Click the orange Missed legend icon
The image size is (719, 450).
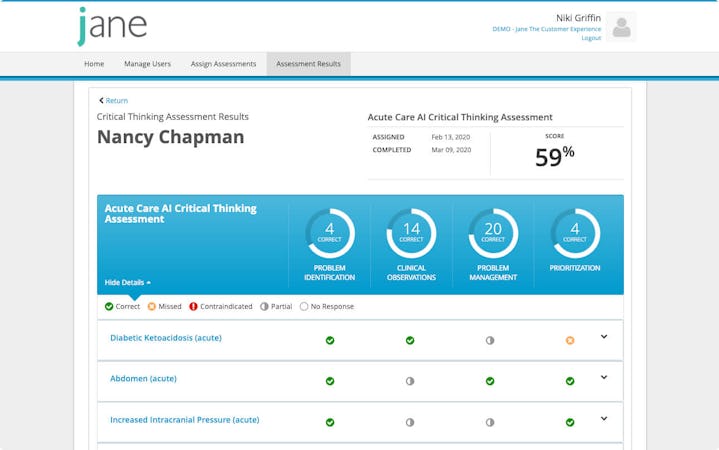(x=152, y=306)
